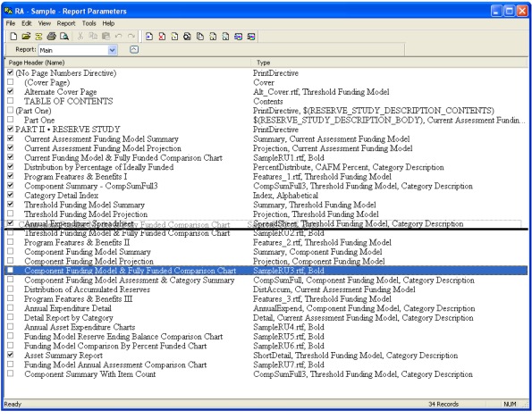Click the Copy toolbar icon
This screenshot has width=532, height=419.
pos(93,37)
